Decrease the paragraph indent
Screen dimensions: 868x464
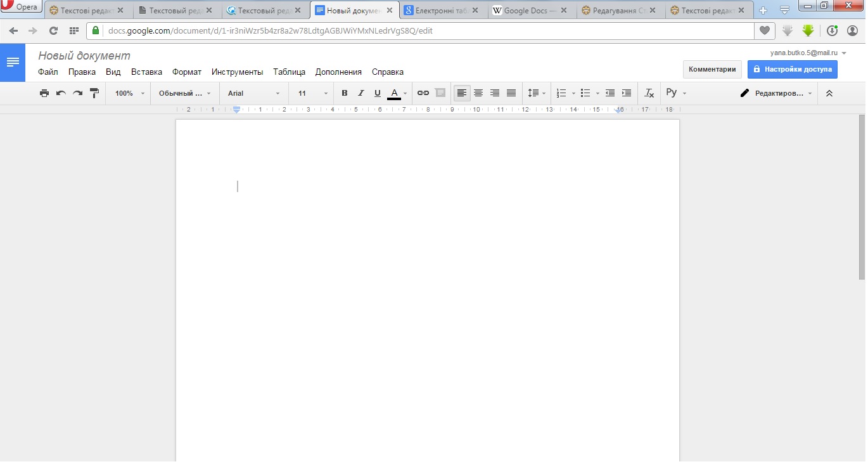[610, 93]
